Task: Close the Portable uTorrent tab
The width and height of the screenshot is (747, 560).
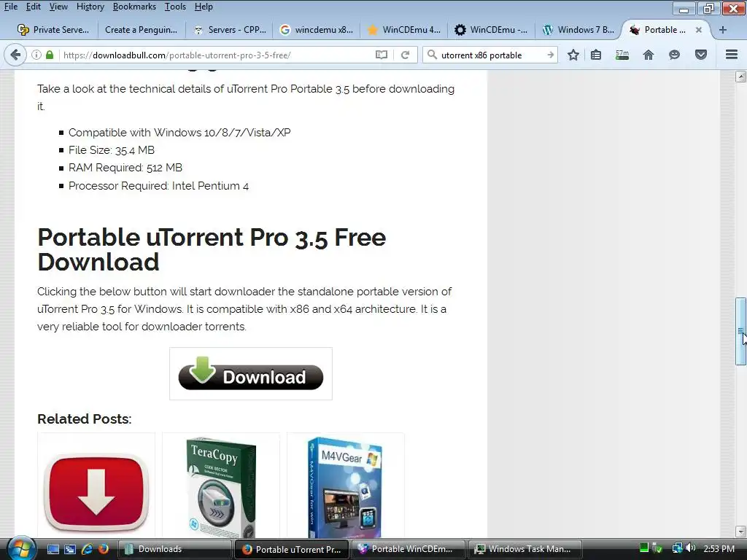Action: (x=698, y=29)
